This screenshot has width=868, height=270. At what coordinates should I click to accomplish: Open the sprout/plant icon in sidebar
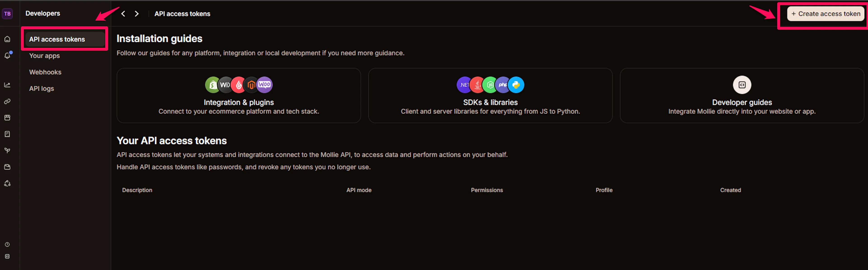click(7, 151)
